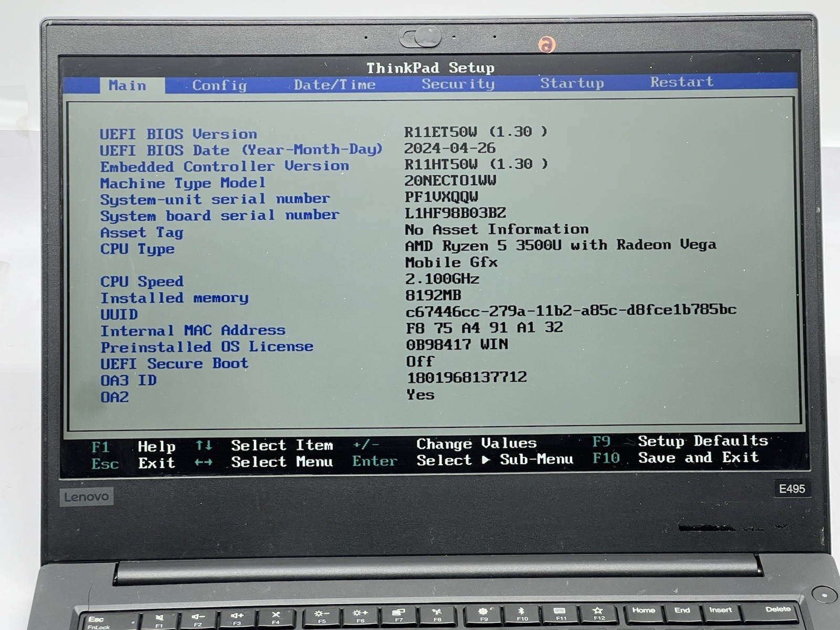The height and width of the screenshot is (630, 840).
Task: Click the F9 Setup Defaults hint
Action: [680, 441]
